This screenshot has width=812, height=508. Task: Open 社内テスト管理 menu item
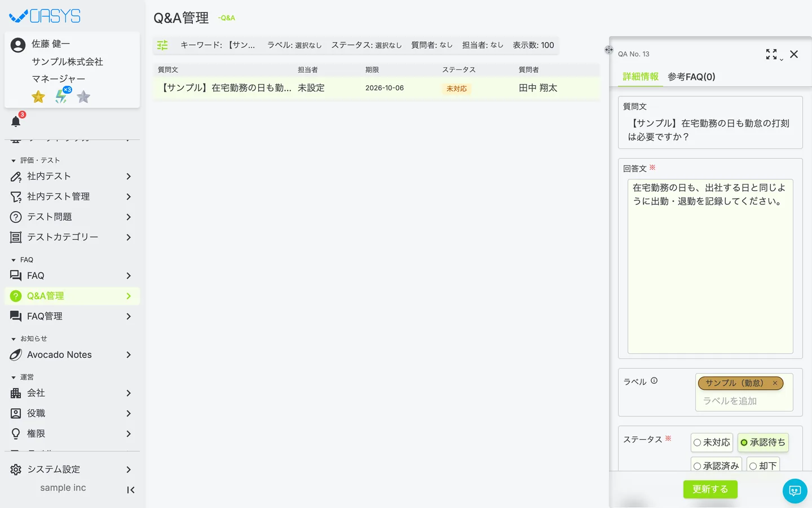pos(72,196)
